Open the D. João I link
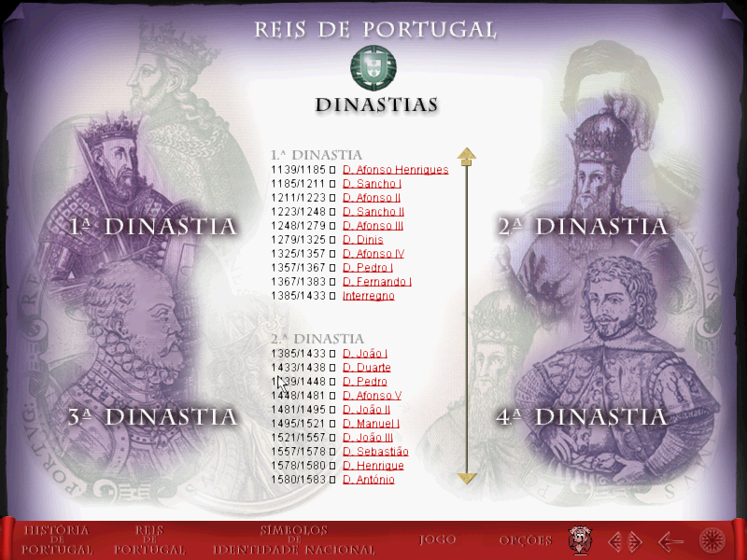The image size is (747, 560). pyautogui.click(x=365, y=354)
